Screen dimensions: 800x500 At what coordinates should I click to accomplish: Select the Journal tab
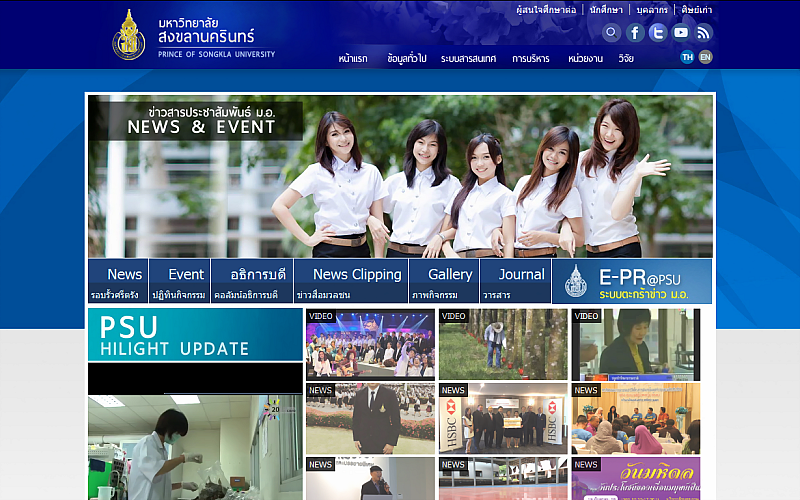tap(515, 281)
